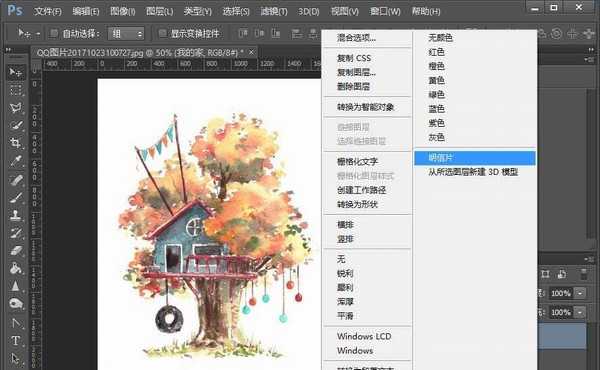Viewport: 600px width, 370px height.
Task: Select the Crop tool
Action: click(15, 143)
